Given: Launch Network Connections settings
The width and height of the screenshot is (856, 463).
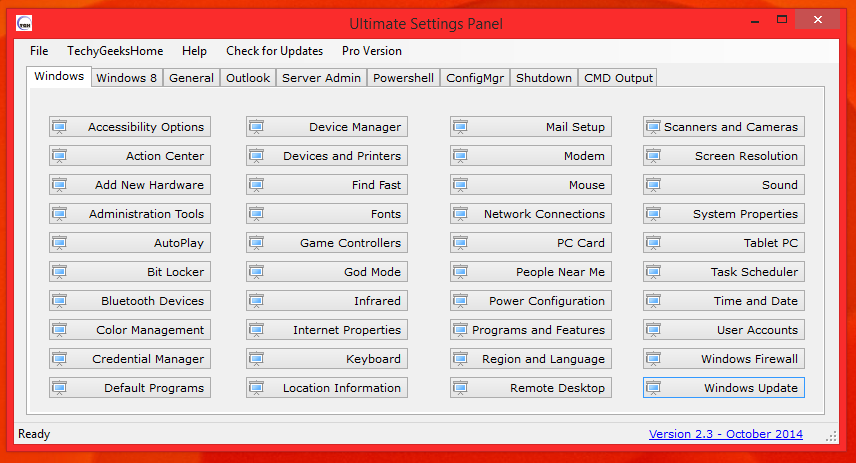Looking at the screenshot, I should tap(530, 214).
